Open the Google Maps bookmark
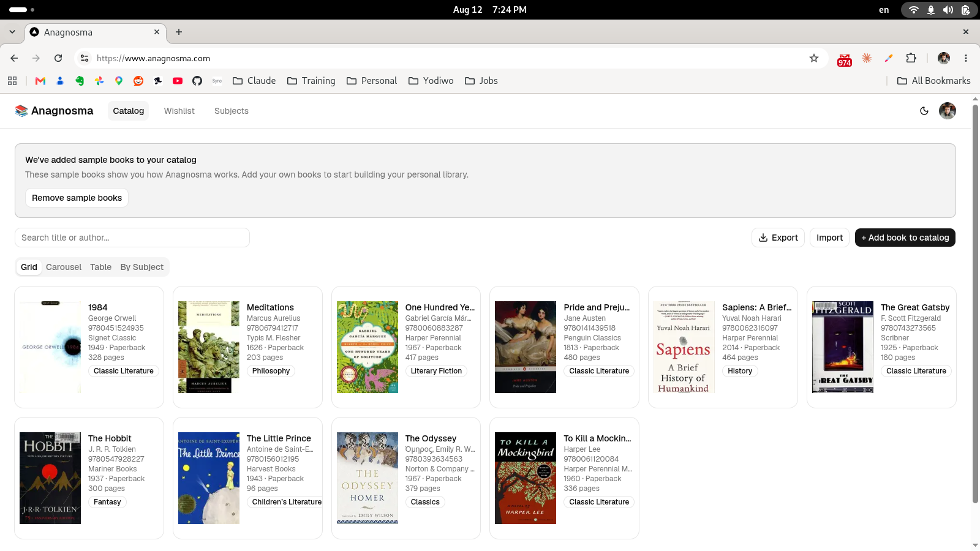The height and width of the screenshot is (551, 980). (119, 81)
